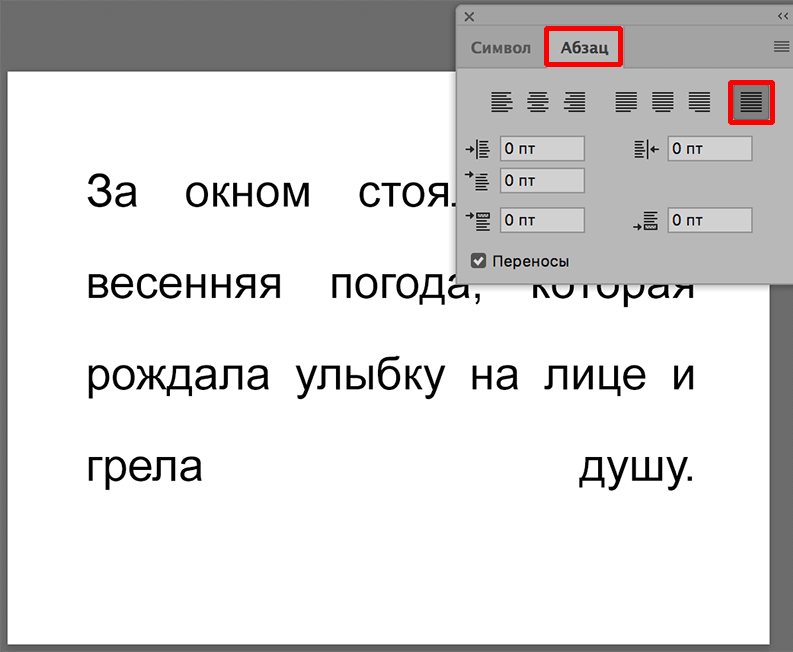Edit the space after paragraph field
Viewport: 793px width, 652px height.
pyautogui.click(x=710, y=220)
